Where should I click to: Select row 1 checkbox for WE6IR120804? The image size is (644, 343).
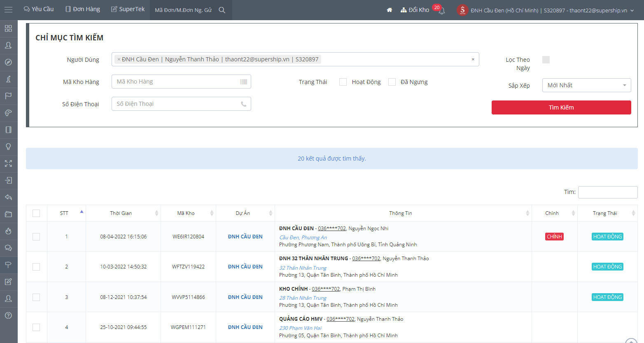(x=36, y=237)
